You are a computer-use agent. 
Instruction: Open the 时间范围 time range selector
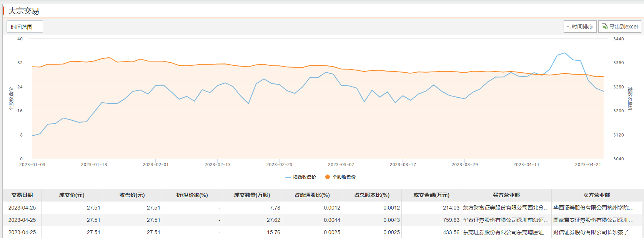pos(25,27)
